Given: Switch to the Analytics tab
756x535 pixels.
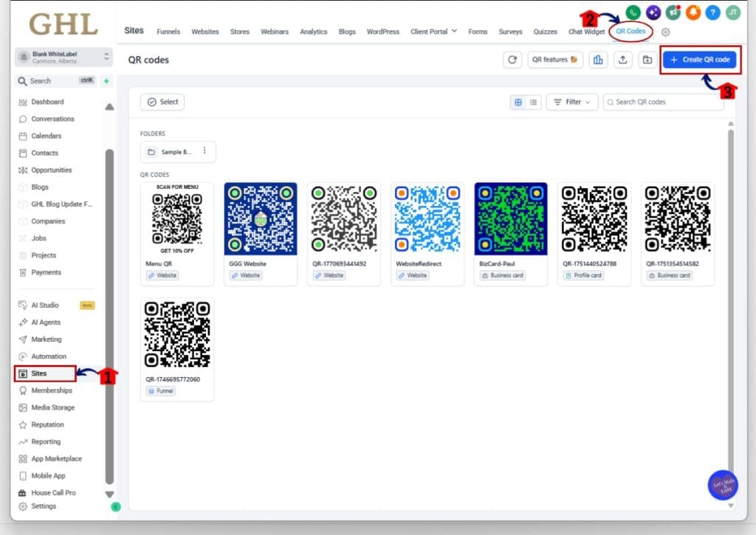Looking at the screenshot, I should pos(313,32).
